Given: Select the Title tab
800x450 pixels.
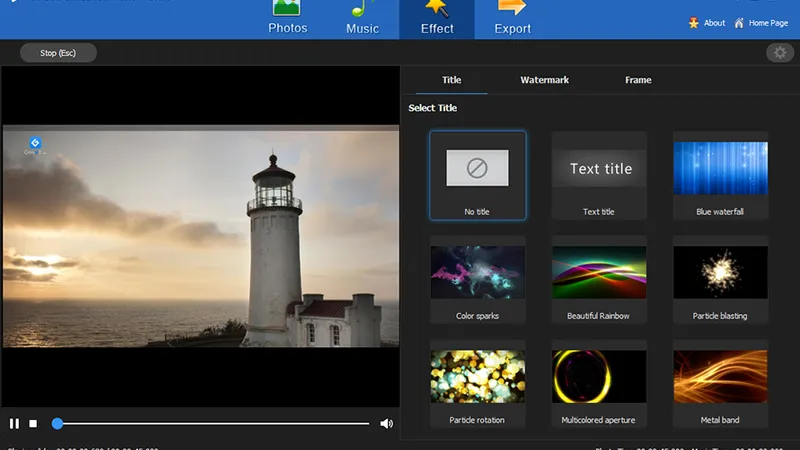Looking at the screenshot, I should tap(452, 80).
